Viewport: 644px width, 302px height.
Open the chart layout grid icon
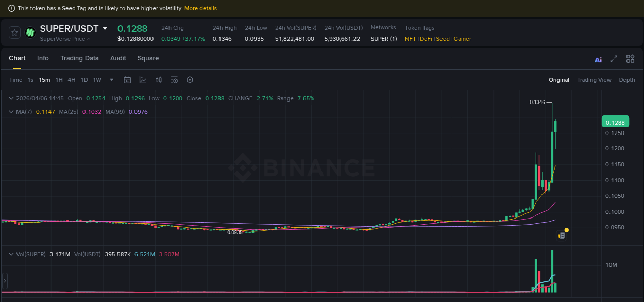click(x=630, y=59)
